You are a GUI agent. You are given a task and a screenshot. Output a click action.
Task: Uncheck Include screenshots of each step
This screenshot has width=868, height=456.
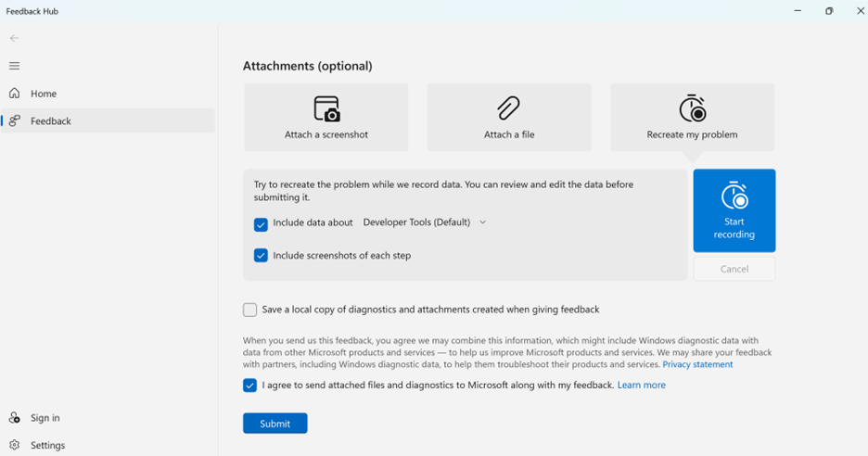pos(261,255)
